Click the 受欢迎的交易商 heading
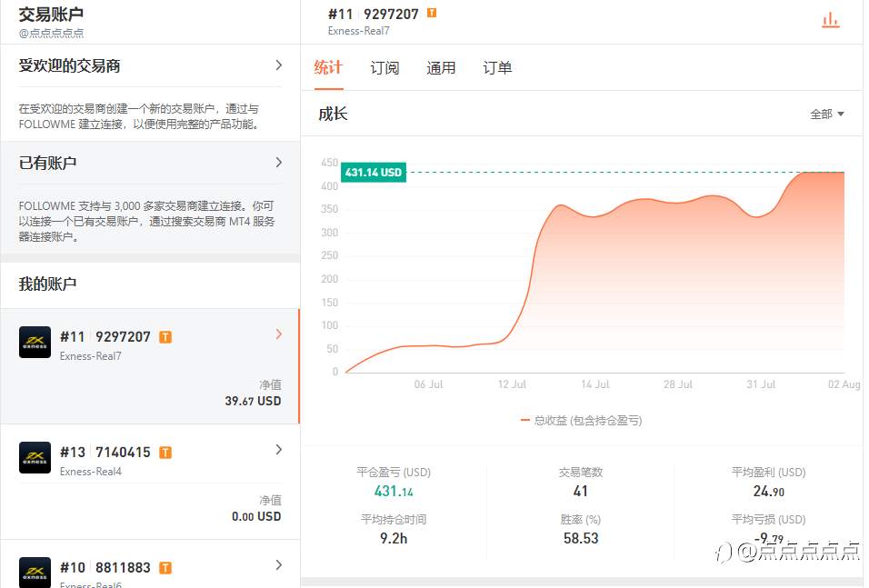This screenshot has width=869, height=588. coord(69,65)
